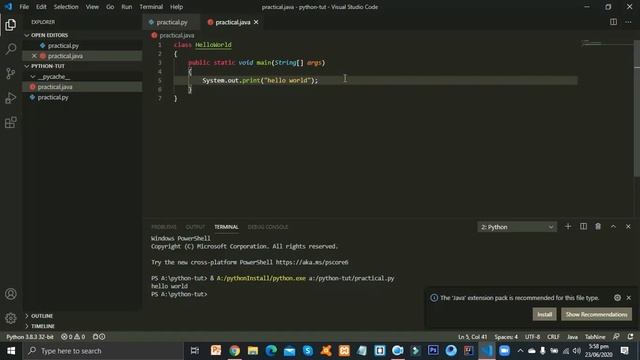Kill the terminal with trash icon
640x360 pixels.
(x=598, y=227)
